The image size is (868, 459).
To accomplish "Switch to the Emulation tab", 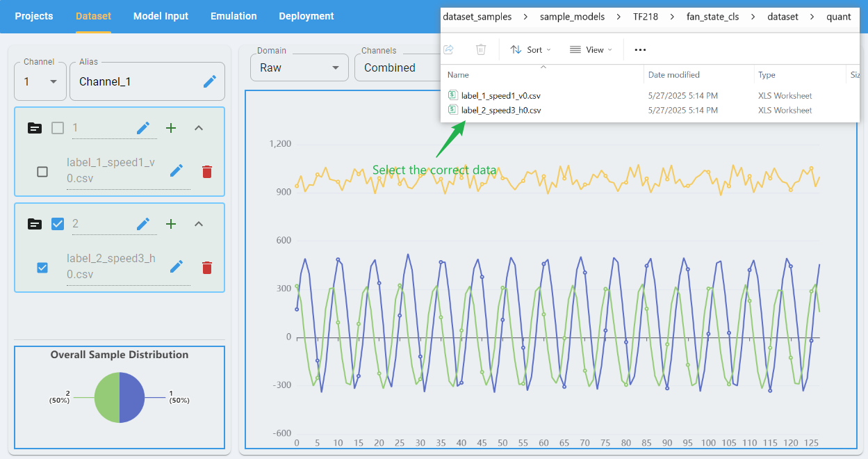I will (x=233, y=15).
